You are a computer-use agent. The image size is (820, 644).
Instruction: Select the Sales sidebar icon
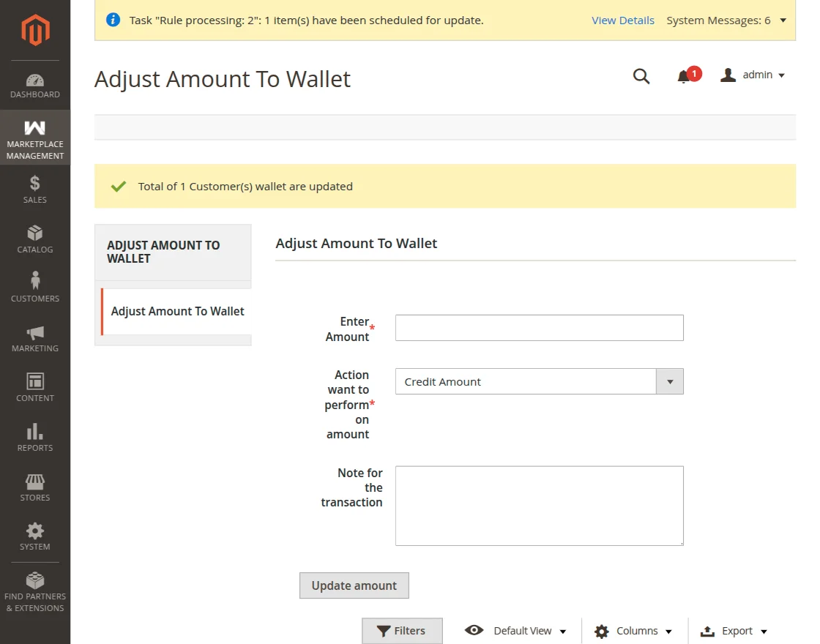(34, 189)
